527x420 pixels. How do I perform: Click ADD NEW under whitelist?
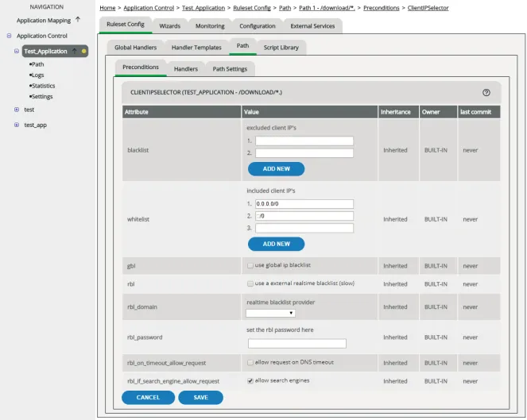click(x=277, y=244)
